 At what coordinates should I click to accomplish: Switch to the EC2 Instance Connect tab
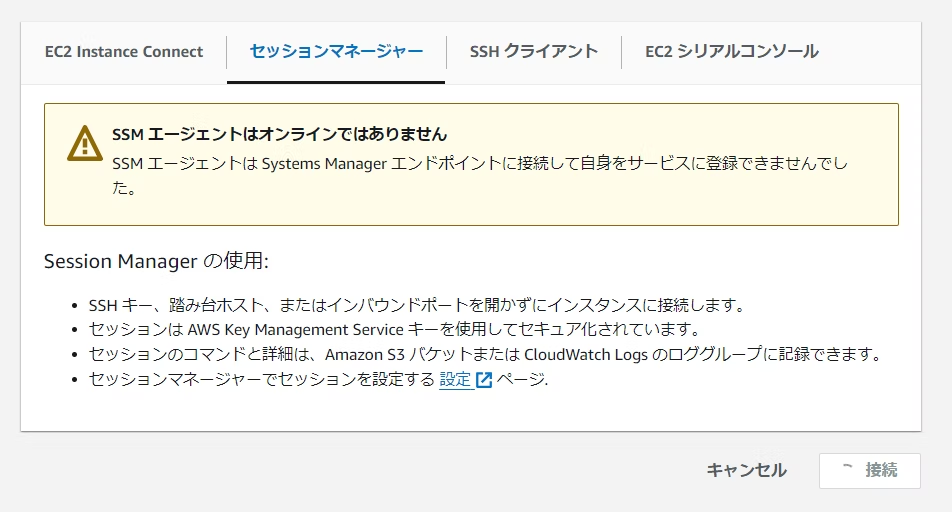(124, 52)
